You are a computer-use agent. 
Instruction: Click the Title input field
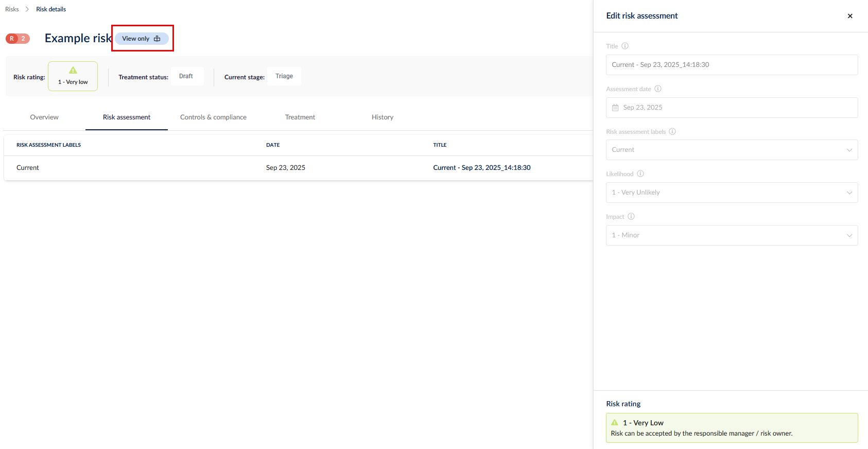pos(732,65)
